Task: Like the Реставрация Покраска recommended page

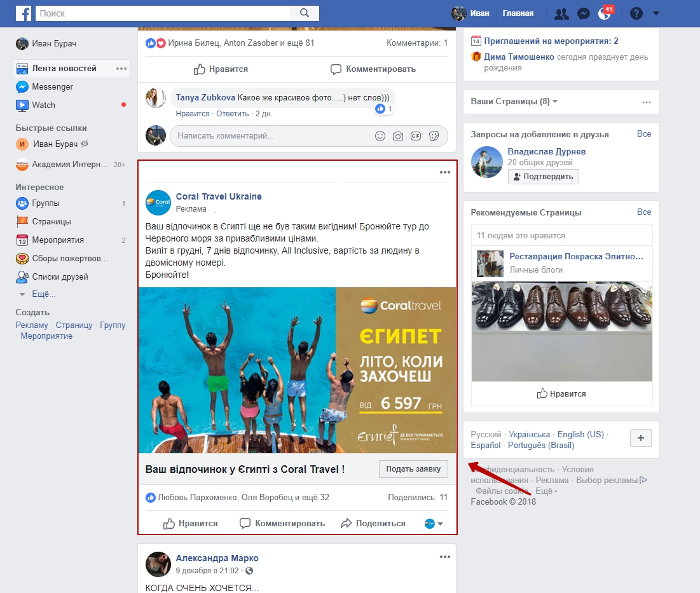Action: [x=561, y=394]
